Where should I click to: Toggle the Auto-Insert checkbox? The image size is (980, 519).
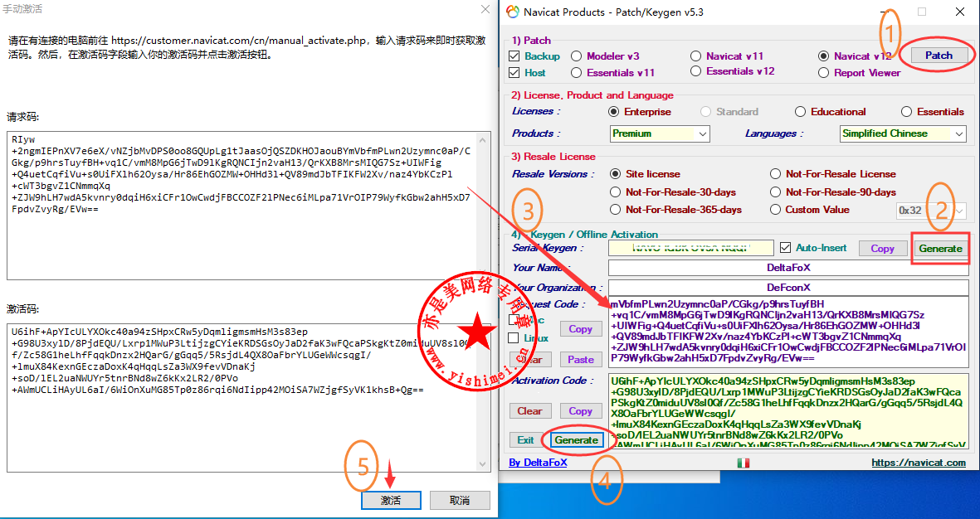tap(786, 248)
